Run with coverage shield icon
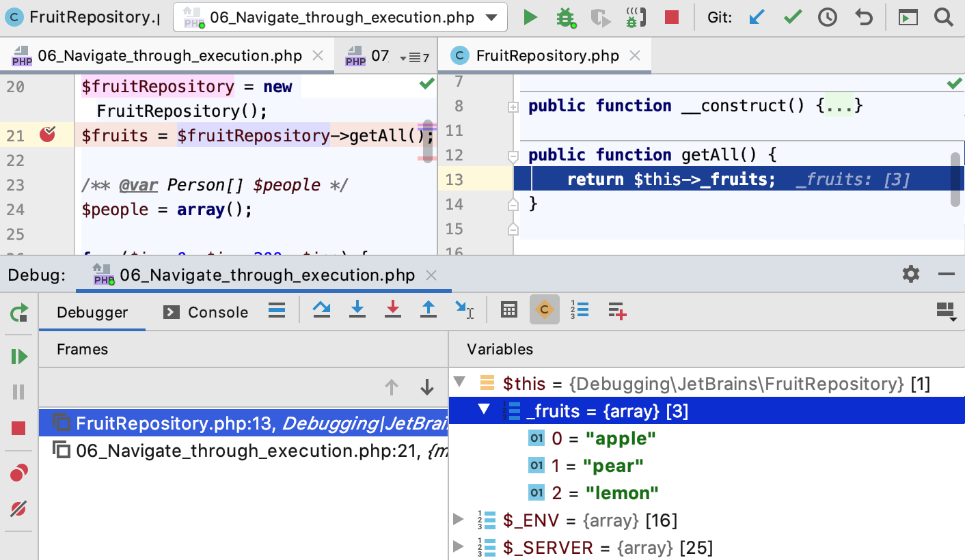 [601, 18]
